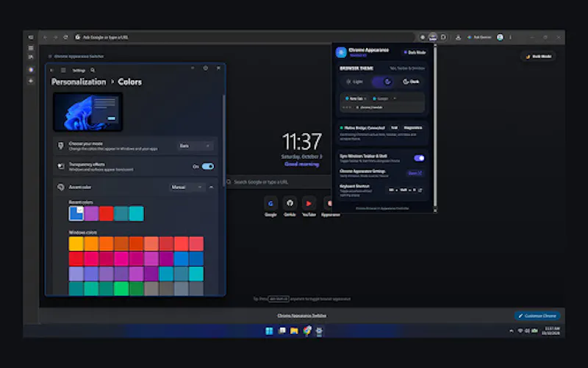Screen dimensions: 588x368
Task: Select the Dark browser theme option
Action: click(411, 82)
